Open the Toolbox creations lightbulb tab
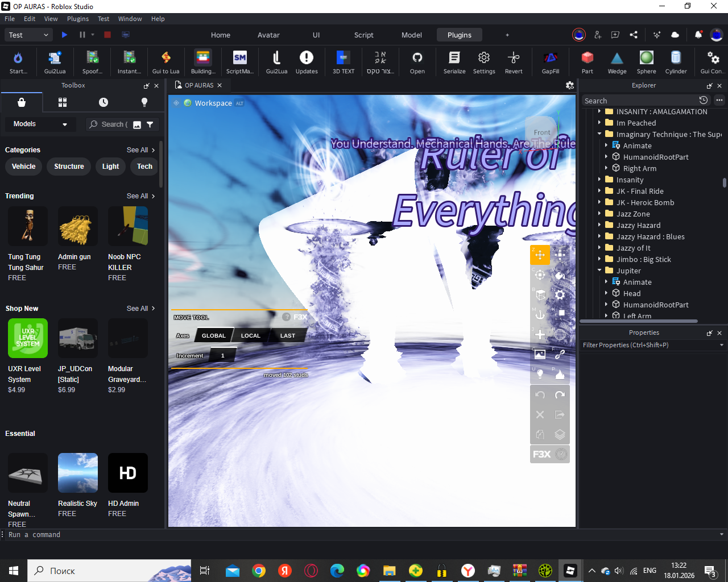 pos(144,102)
